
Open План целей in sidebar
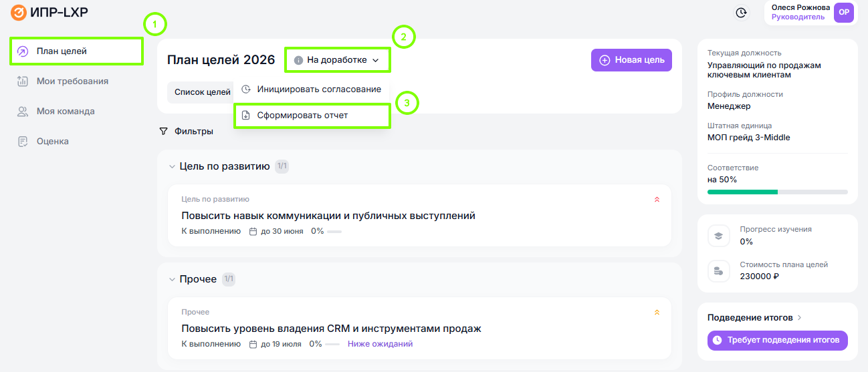76,51
